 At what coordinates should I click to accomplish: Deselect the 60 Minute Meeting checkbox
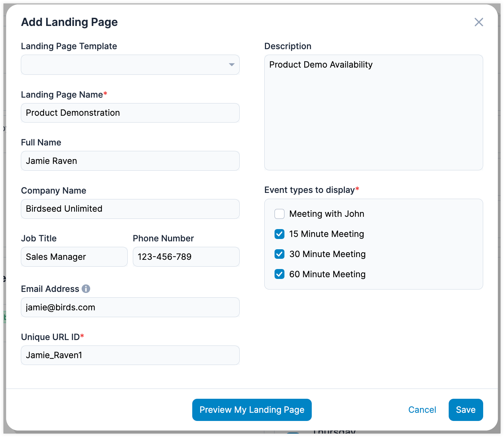pos(279,274)
